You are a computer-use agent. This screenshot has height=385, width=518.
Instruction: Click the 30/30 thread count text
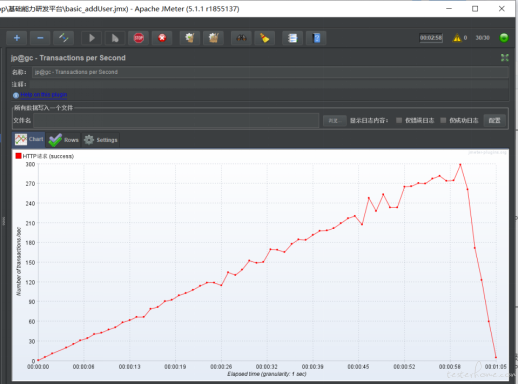482,38
